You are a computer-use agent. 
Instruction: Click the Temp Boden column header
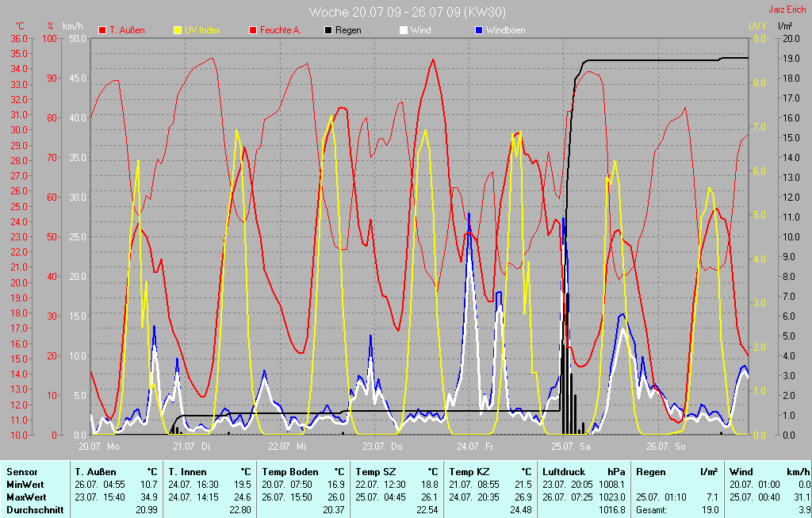tap(289, 472)
